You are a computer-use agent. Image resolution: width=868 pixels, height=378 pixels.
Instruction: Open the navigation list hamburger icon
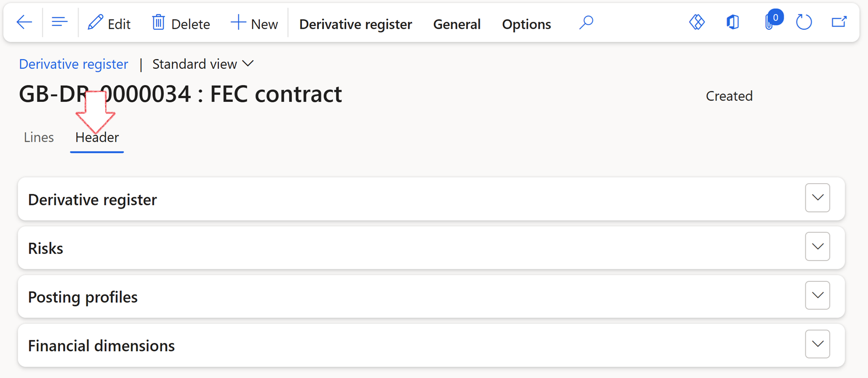(60, 22)
